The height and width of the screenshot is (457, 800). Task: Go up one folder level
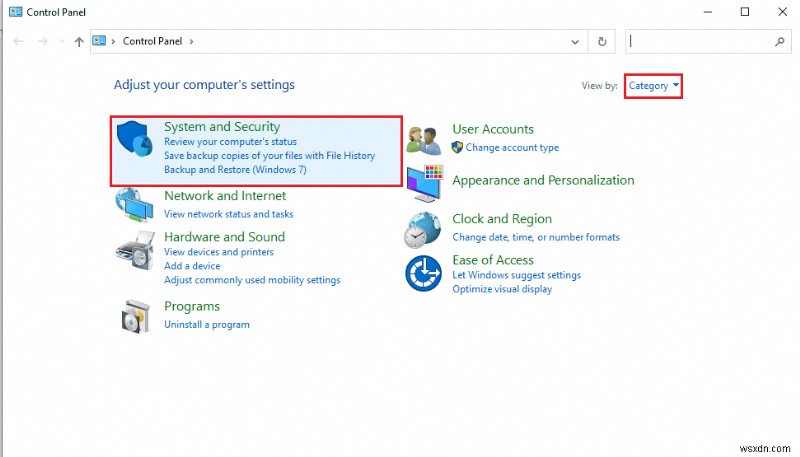79,42
